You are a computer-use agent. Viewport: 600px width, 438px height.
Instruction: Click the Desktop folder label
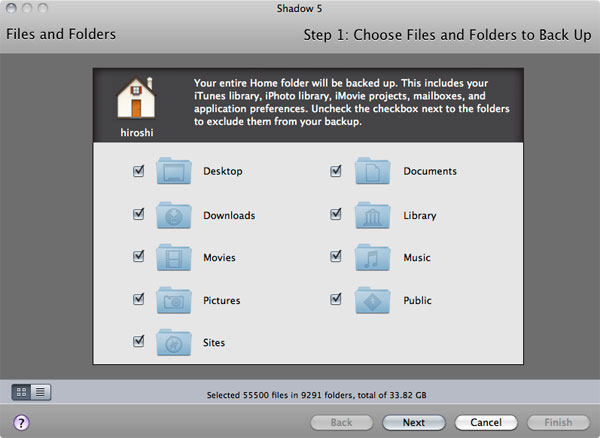(223, 171)
